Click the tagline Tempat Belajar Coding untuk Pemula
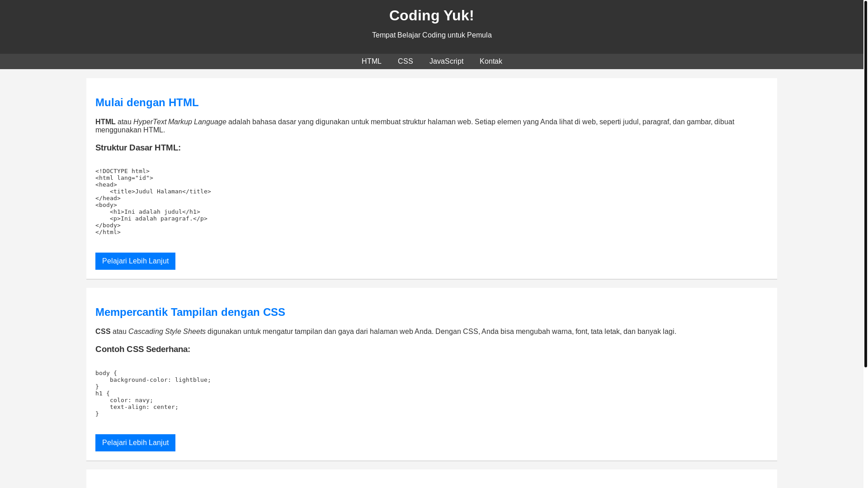Screen dimensions: 868x488 (431, 35)
